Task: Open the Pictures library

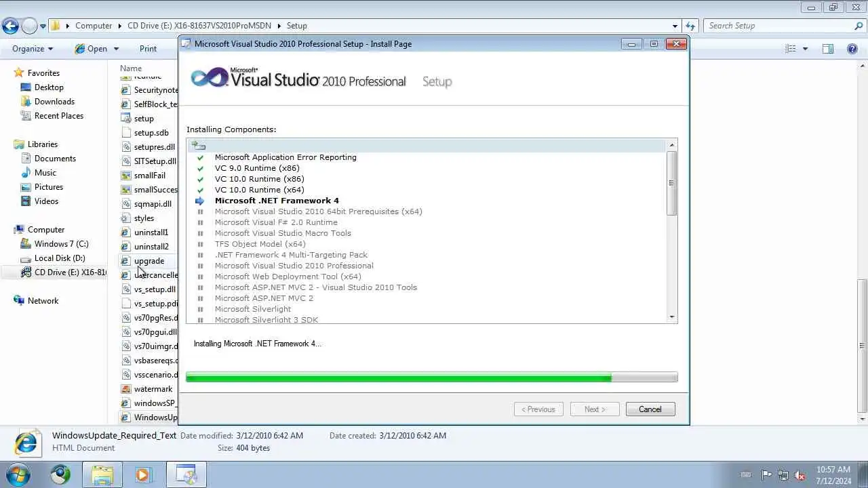Action: click(x=48, y=186)
